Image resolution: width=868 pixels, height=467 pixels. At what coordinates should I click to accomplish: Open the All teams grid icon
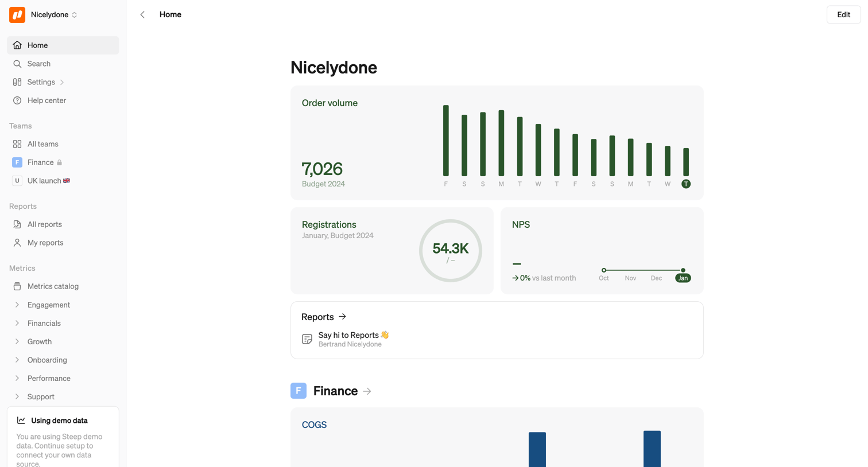coord(17,144)
